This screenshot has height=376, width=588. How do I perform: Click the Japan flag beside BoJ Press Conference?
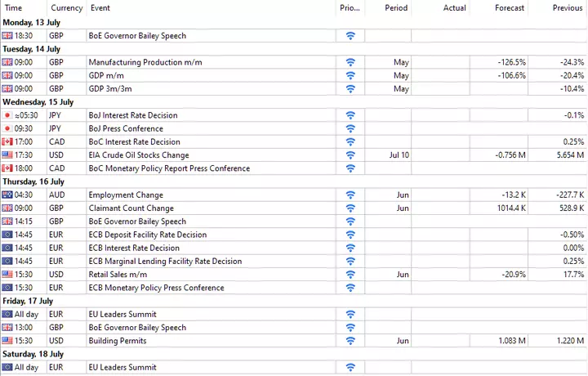point(7,128)
